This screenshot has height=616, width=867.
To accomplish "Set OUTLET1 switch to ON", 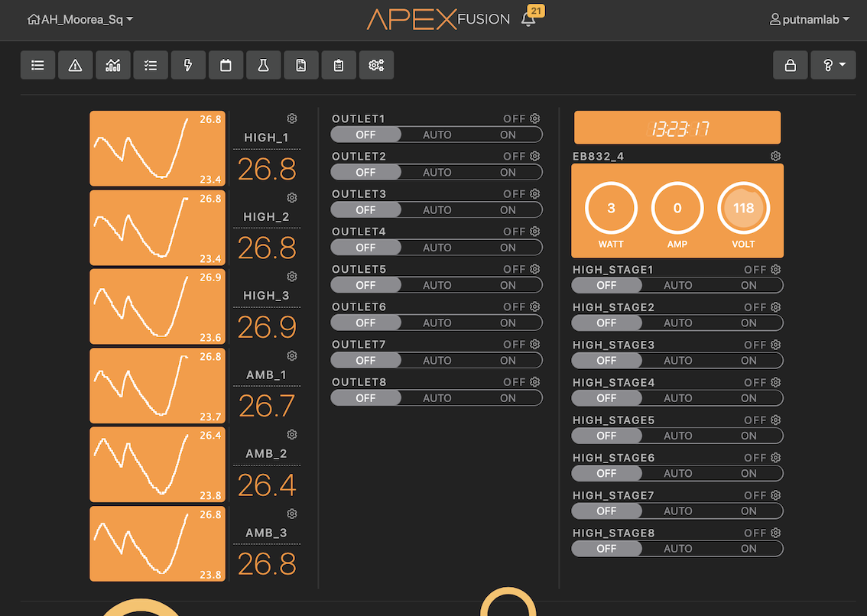I will (508, 135).
